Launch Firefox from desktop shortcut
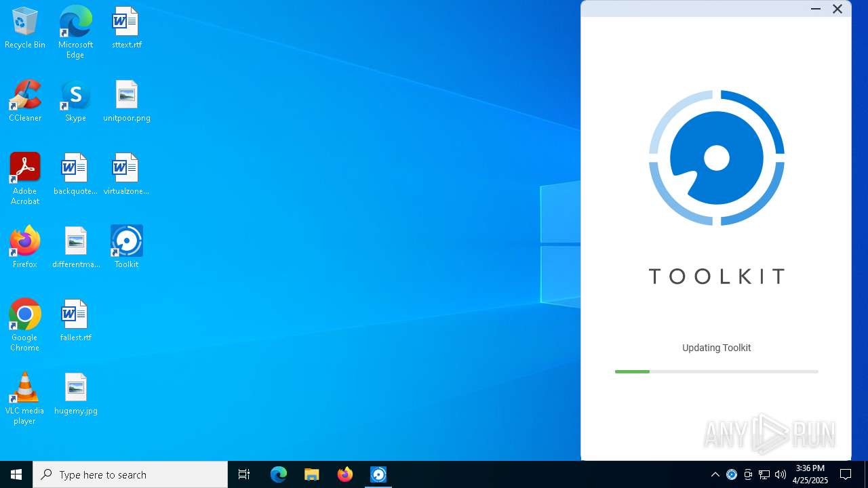 [24, 247]
